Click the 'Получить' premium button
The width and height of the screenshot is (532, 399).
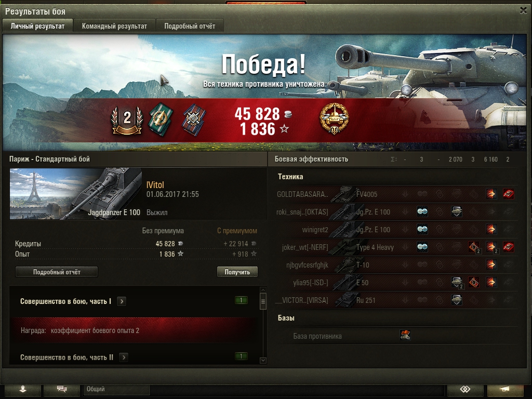click(237, 272)
